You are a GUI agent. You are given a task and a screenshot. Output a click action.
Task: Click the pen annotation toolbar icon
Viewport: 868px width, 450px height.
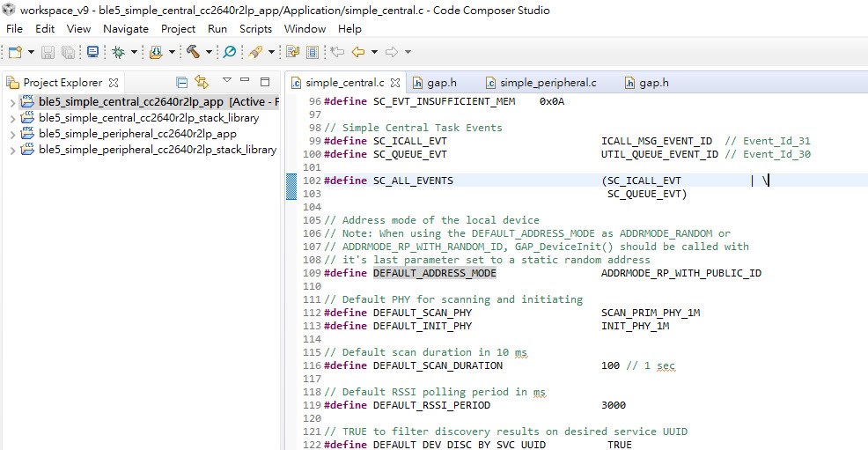[256, 52]
